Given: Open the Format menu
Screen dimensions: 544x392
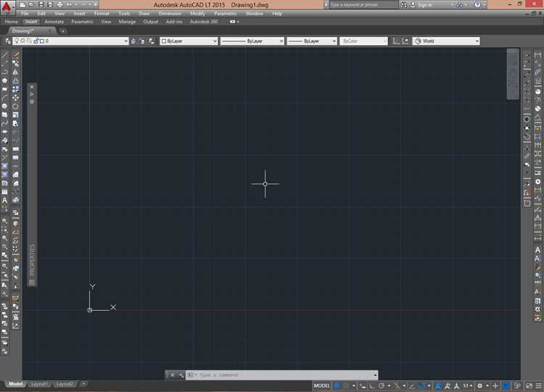Looking at the screenshot, I should [102, 14].
